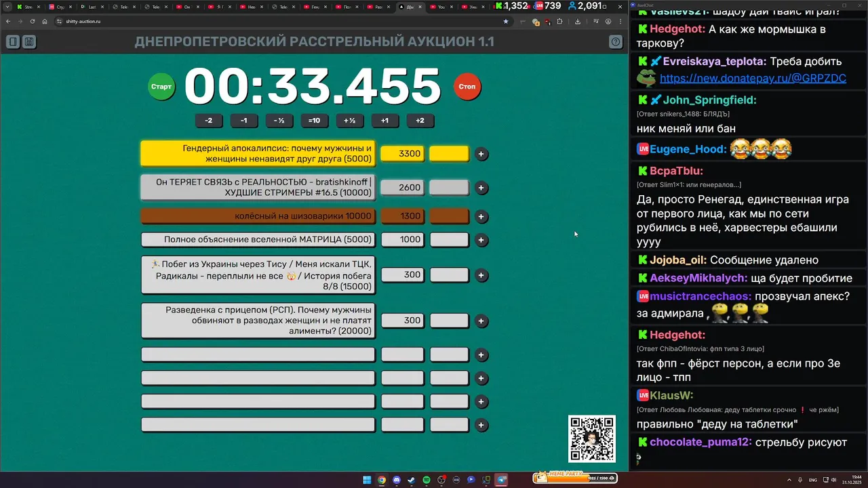The image size is (868, 488).
Task: Open the browser extensions puzzle icon
Action: click(559, 21)
